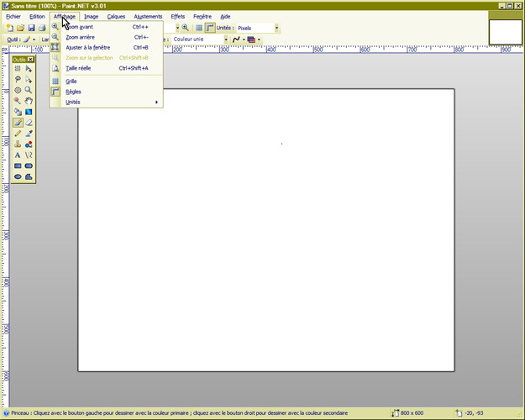Choose Zoom arrière from the menu

pyautogui.click(x=81, y=37)
